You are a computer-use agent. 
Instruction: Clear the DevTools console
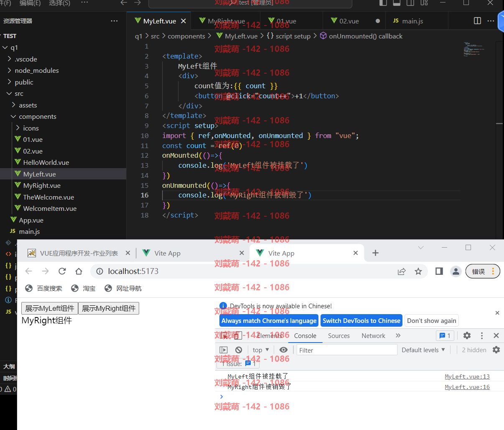(239, 350)
